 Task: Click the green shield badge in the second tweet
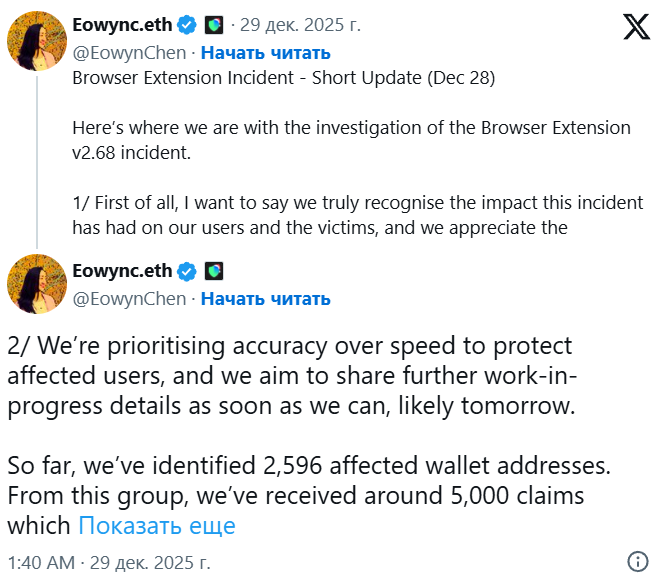pyautogui.click(x=214, y=271)
